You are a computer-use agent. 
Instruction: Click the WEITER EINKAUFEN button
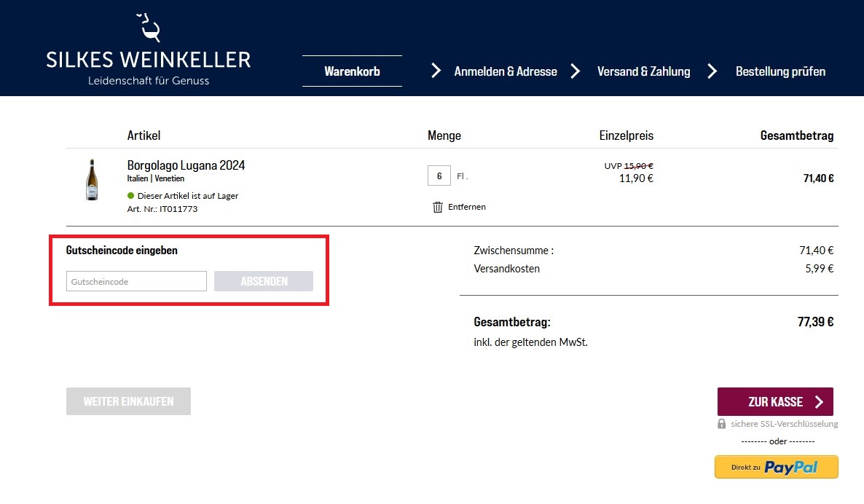pos(128,401)
